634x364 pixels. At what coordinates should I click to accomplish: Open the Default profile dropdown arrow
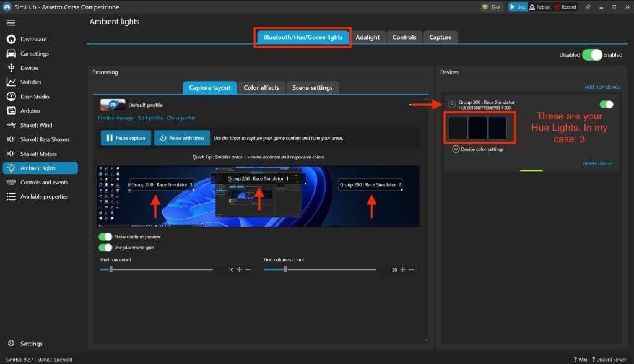pos(410,105)
